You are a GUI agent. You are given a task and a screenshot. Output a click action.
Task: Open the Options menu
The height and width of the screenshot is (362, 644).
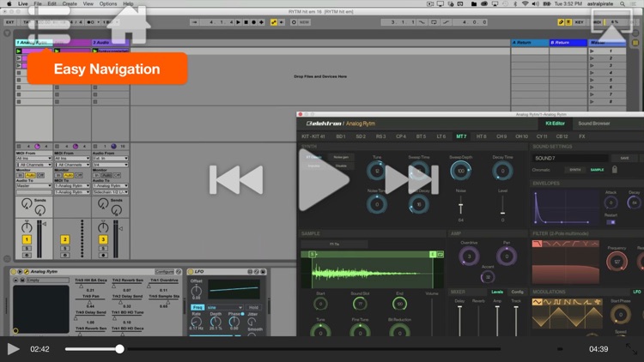[108, 3]
